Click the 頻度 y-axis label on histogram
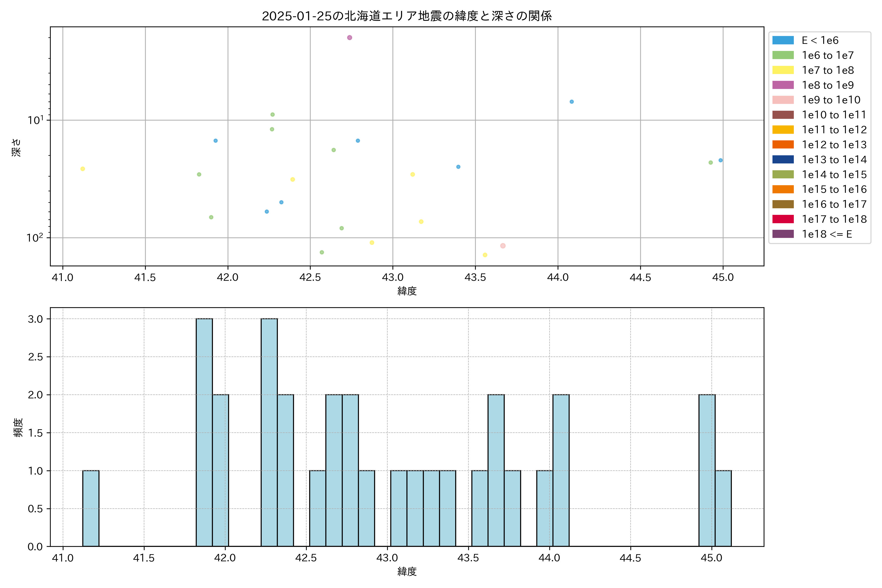882x588 pixels. (x=18, y=428)
